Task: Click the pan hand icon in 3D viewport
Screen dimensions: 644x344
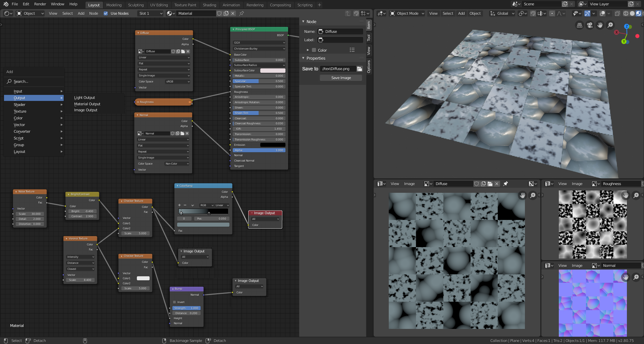Action: pyautogui.click(x=600, y=25)
